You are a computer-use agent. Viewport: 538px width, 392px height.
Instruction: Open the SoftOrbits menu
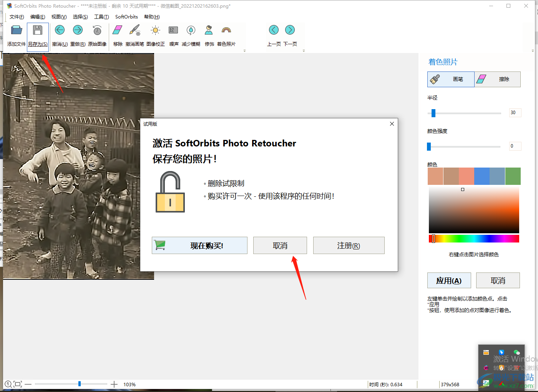126,17
